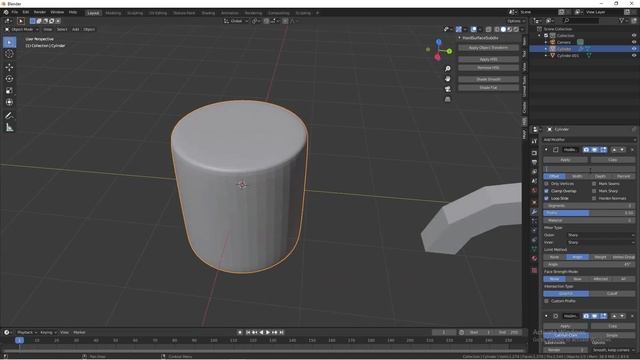Open the Render properties tab
The image size is (640, 360).
click(x=534, y=153)
